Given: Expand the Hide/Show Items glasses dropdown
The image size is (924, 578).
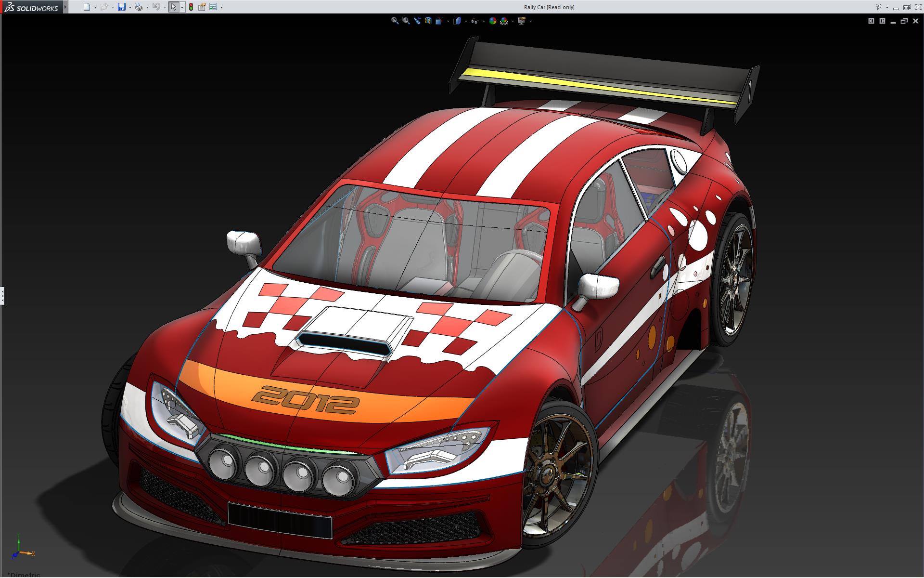Looking at the screenshot, I should 484,21.
